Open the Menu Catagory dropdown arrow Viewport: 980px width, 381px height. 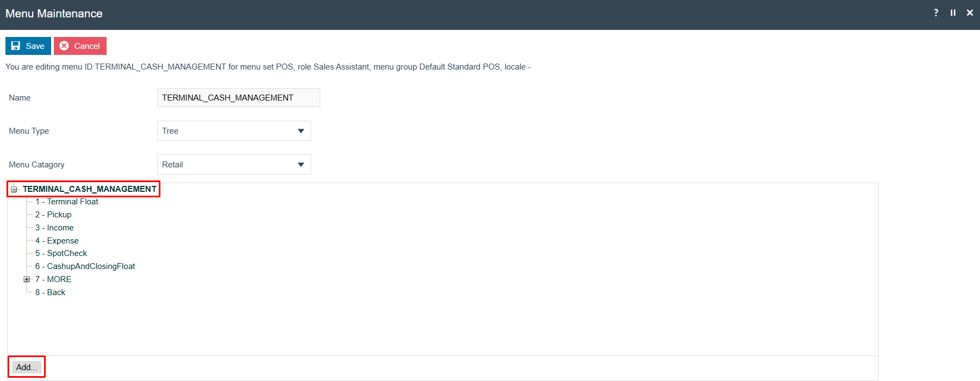pos(301,165)
